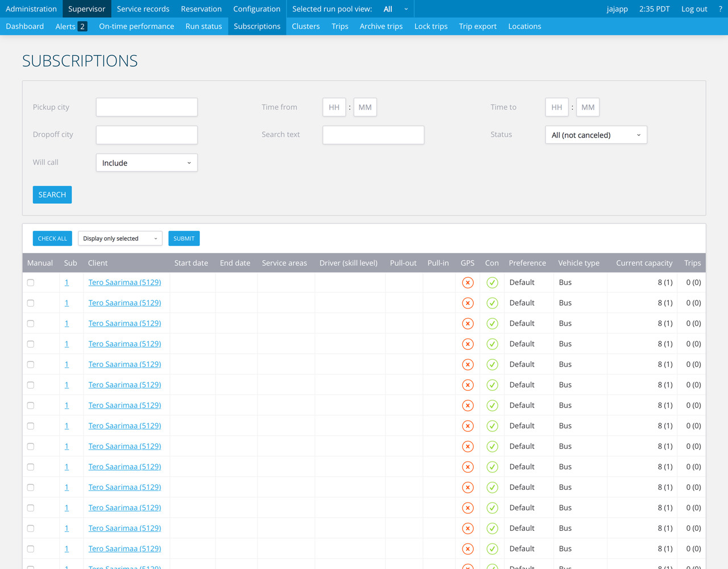The height and width of the screenshot is (569, 728).
Task: Open the Configuration menu
Action: tap(257, 9)
